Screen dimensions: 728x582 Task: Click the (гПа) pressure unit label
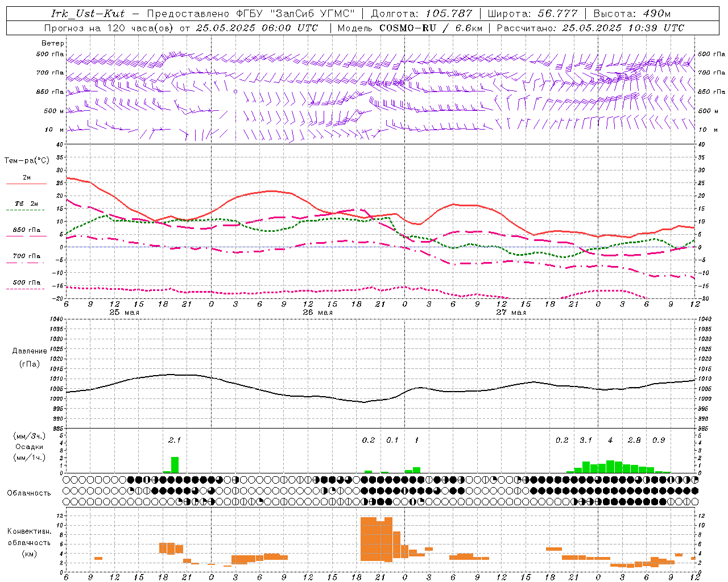[30, 364]
